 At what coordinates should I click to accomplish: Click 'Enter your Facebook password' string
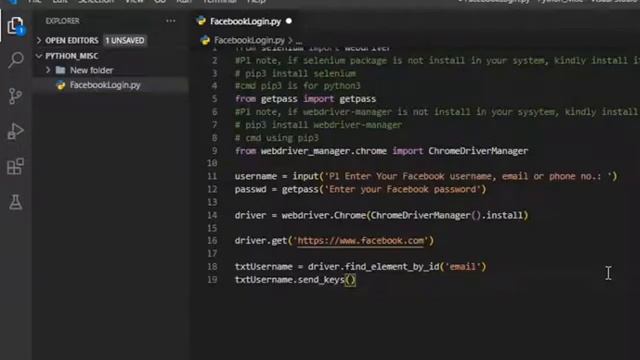(x=402, y=189)
